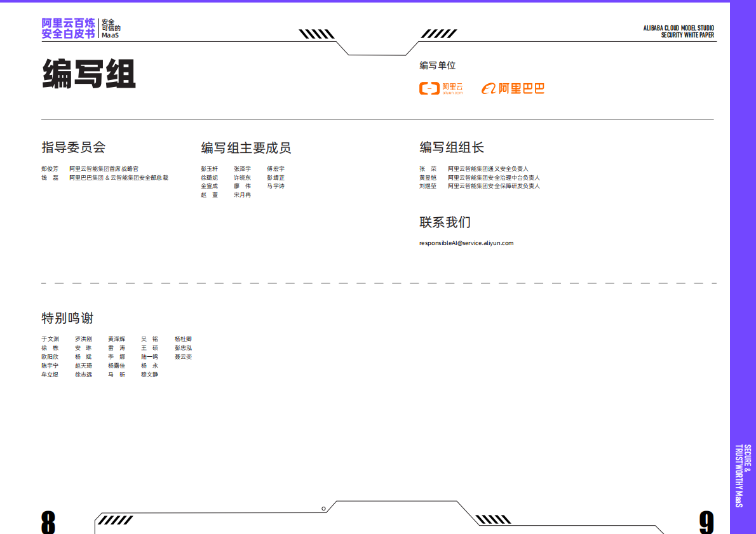Click the 联系我们 heading
This screenshot has width=756, height=534.
tap(445, 222)
